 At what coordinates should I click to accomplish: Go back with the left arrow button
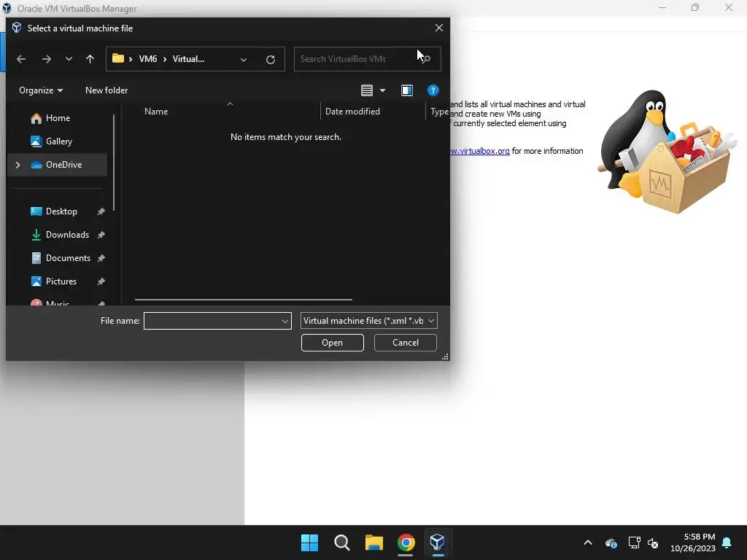point(21,59)
